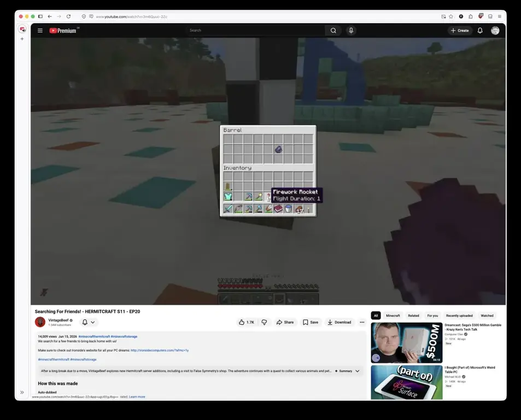
Task: Open the browser tabs overview icon
Action: tap(490, 16)
